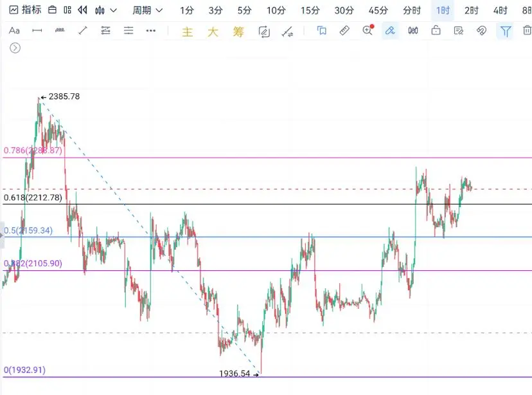Image resolution: width=532 pixels, height=395 pixels.
Task: Switch to the 3分 timeframe
Action: pyautogui.click(x=215, y=10)
